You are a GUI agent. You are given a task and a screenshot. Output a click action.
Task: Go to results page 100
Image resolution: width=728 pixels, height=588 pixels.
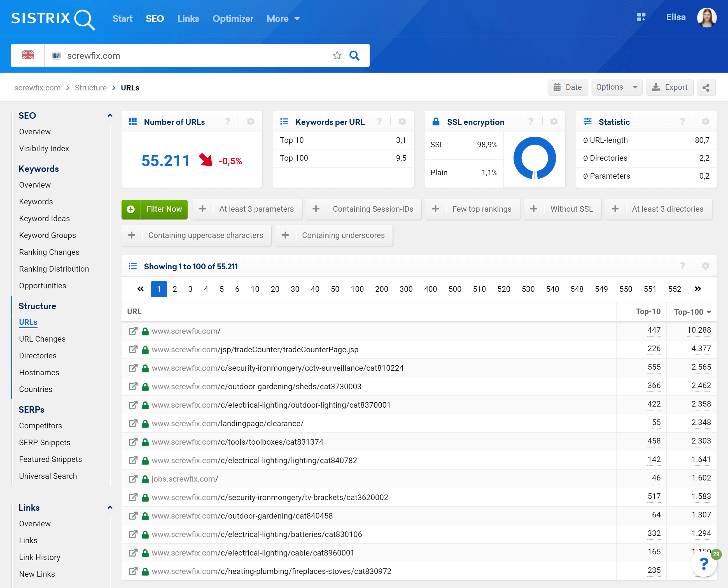pyautogui.click(x=357, y=289)
